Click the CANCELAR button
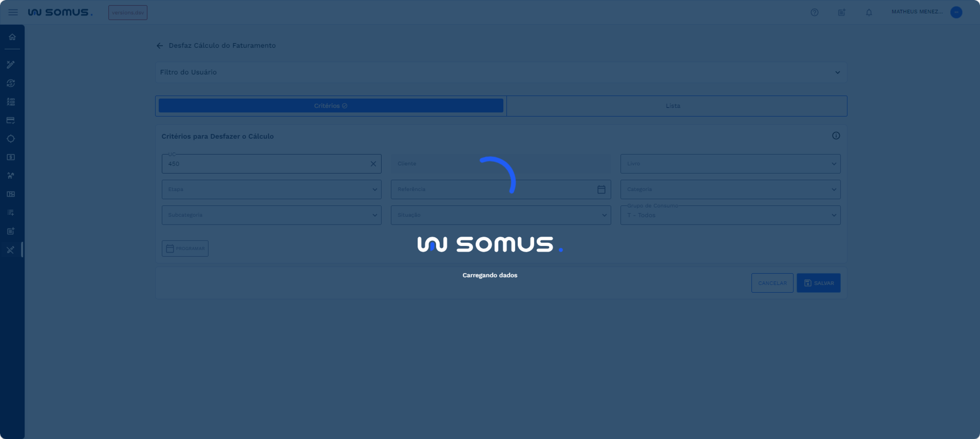The width and height of the screenshot is (980, 439). tap(772, 283)
